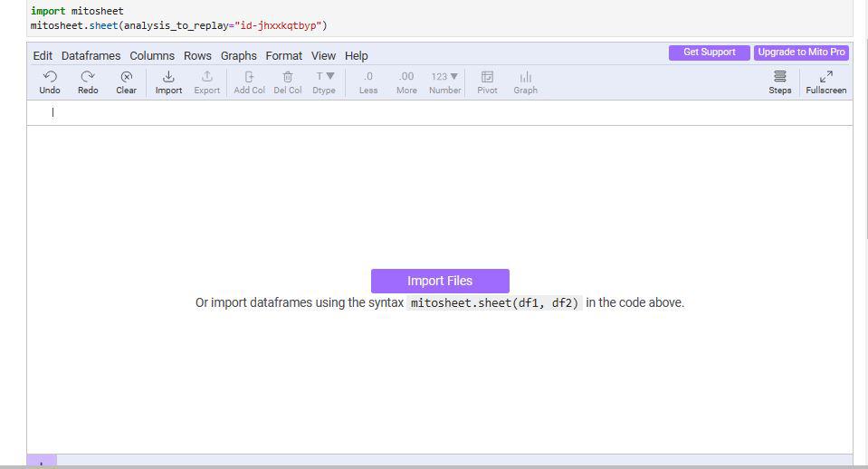Click the Export toolbar icon
868x469 pixels.
click(207, 82)
